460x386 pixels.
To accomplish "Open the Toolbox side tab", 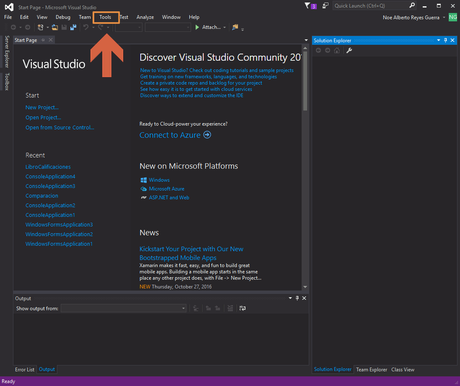I will (x=7, y=82).
